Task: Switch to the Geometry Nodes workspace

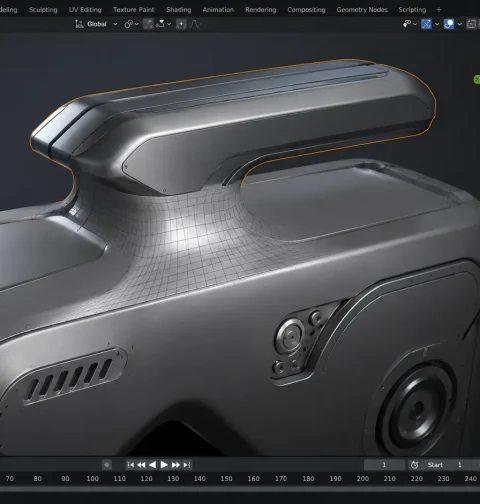Action: click(362, 10)
